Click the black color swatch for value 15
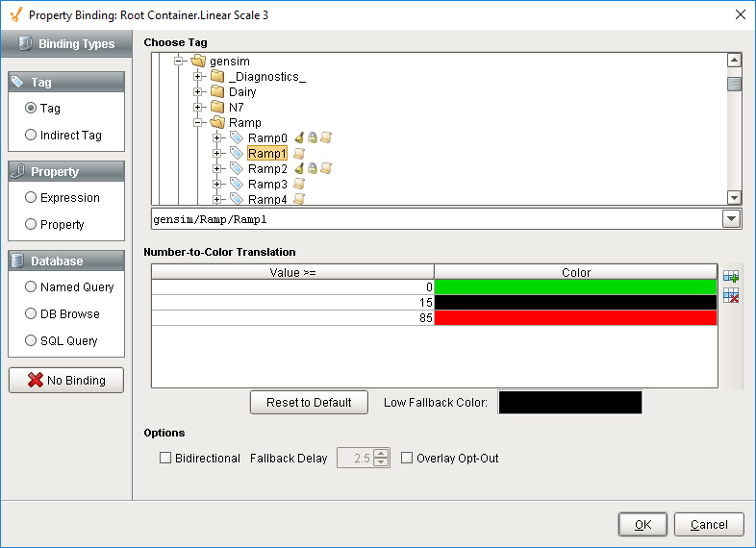 coord(576,303)
